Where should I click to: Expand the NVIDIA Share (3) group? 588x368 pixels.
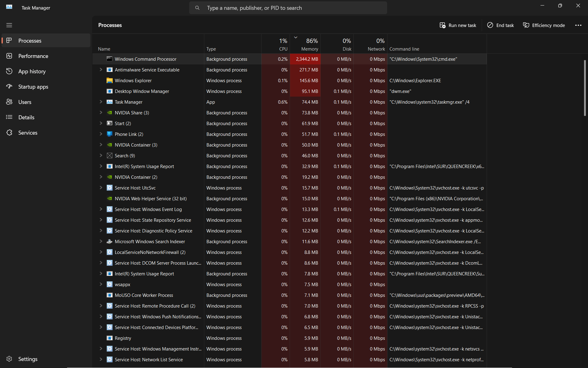click(101, 113)
